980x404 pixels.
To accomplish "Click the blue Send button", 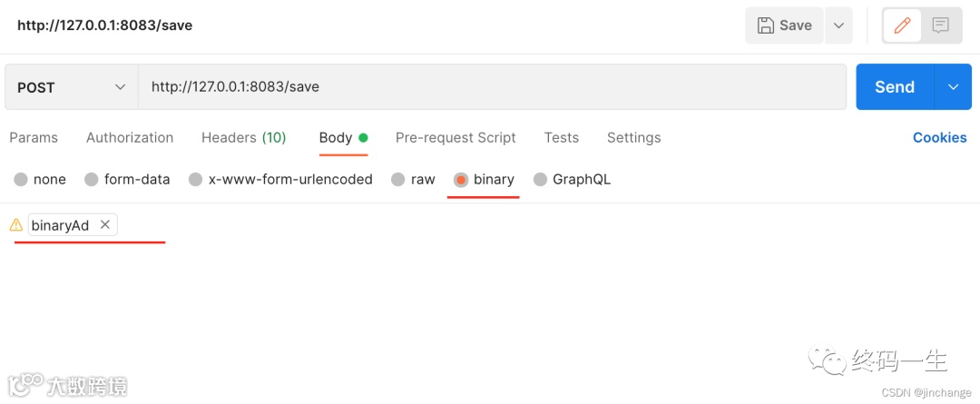I will (x=894, y=87).
